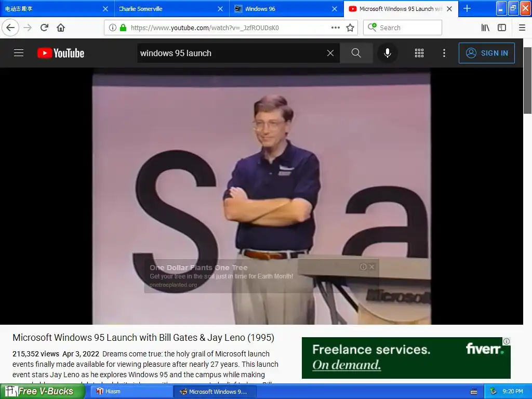532x399 pixels.
Task: Clear the YouTube search text with X
Action: pyautogui.click(x=330, y=53)
